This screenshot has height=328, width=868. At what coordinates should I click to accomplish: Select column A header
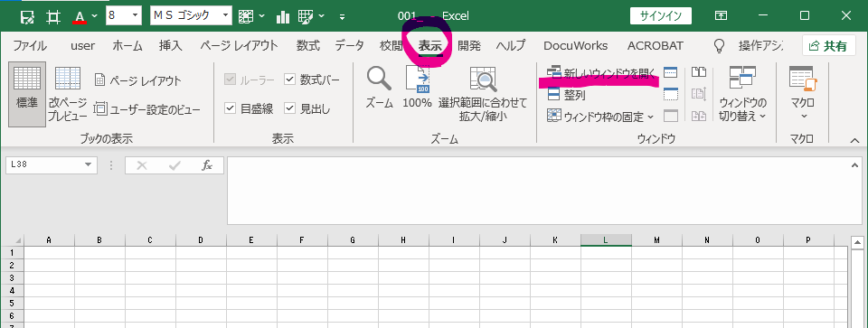click(49, 240)
